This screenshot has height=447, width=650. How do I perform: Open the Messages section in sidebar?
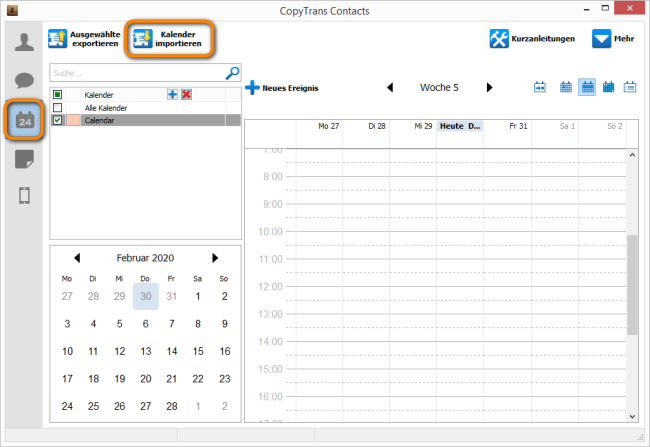(24, 80)
